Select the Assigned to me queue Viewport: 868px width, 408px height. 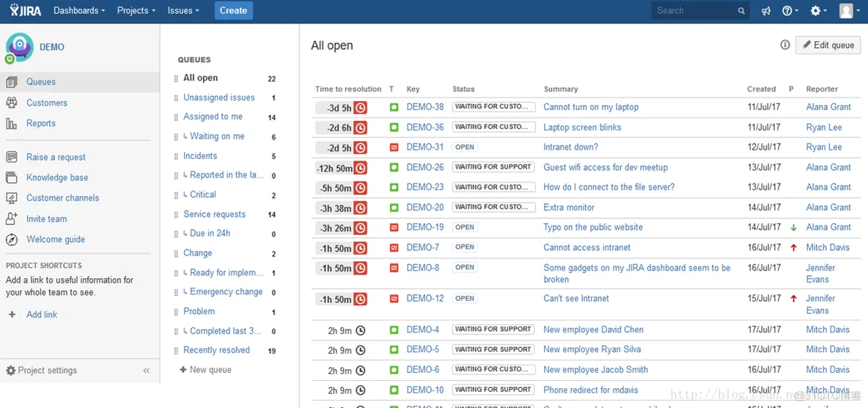pyautogui.click(x=213, y=117)
